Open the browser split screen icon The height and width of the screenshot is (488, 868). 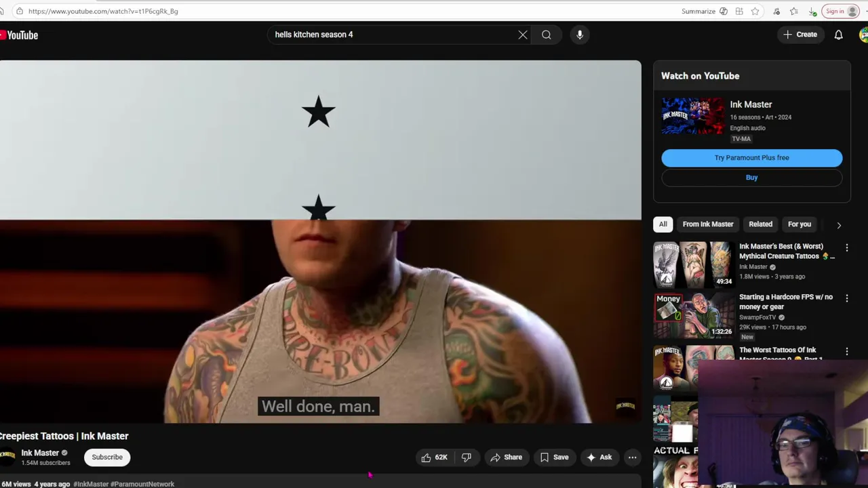[739, 11]
